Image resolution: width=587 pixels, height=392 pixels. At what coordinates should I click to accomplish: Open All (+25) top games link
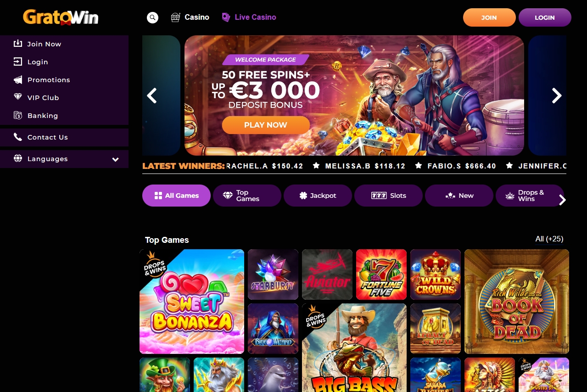pos(549,239)
